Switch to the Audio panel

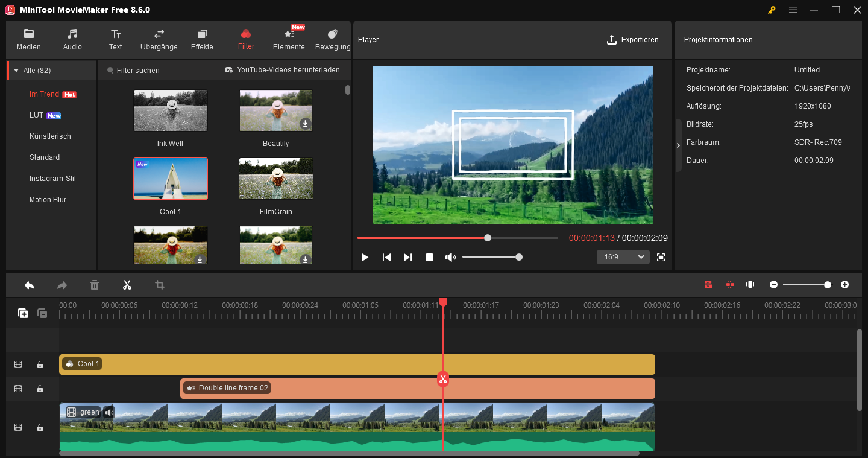[72, 38]
